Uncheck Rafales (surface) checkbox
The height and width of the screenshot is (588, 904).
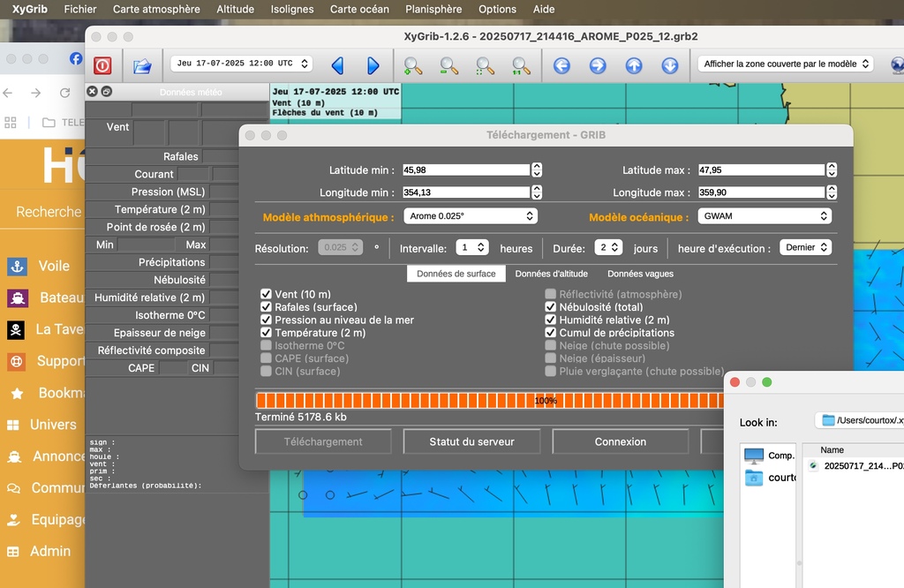click(266, 306)
